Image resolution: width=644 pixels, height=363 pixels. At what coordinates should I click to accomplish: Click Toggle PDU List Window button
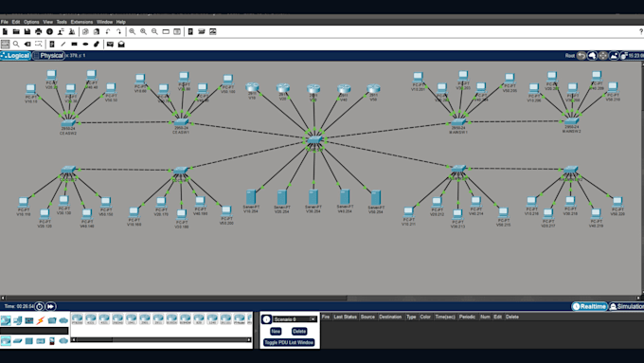289,342
